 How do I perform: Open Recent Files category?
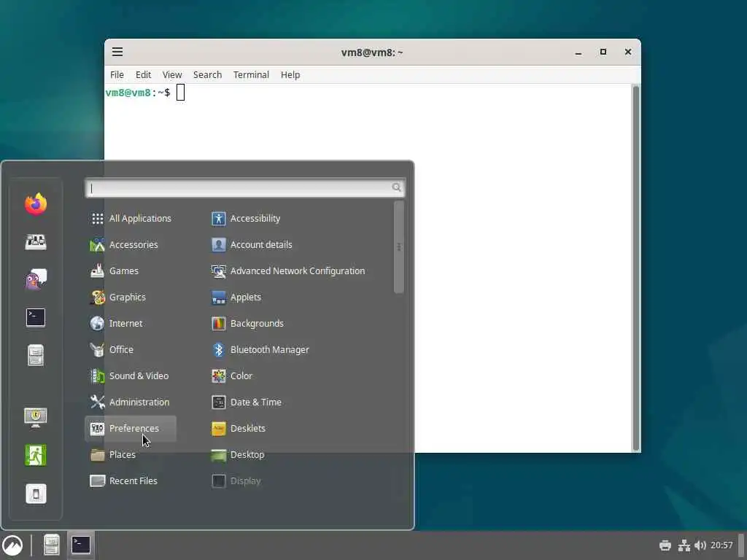(x=131, y=481)
